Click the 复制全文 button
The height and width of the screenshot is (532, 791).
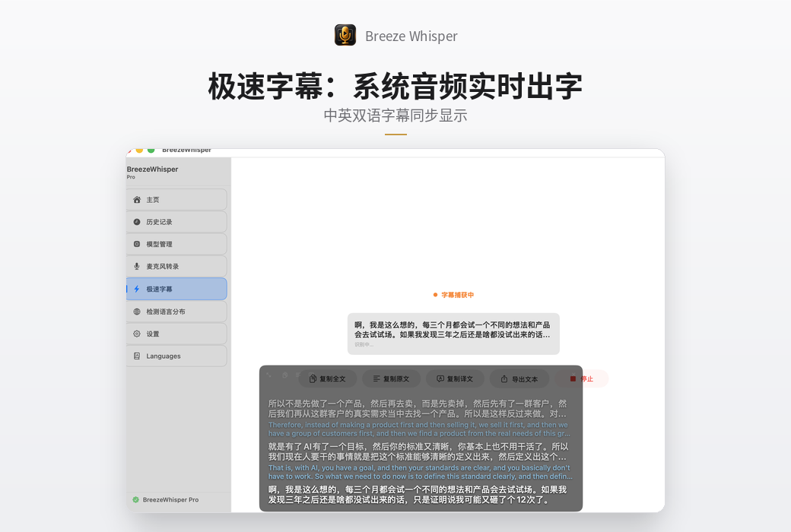coord(328,378)
